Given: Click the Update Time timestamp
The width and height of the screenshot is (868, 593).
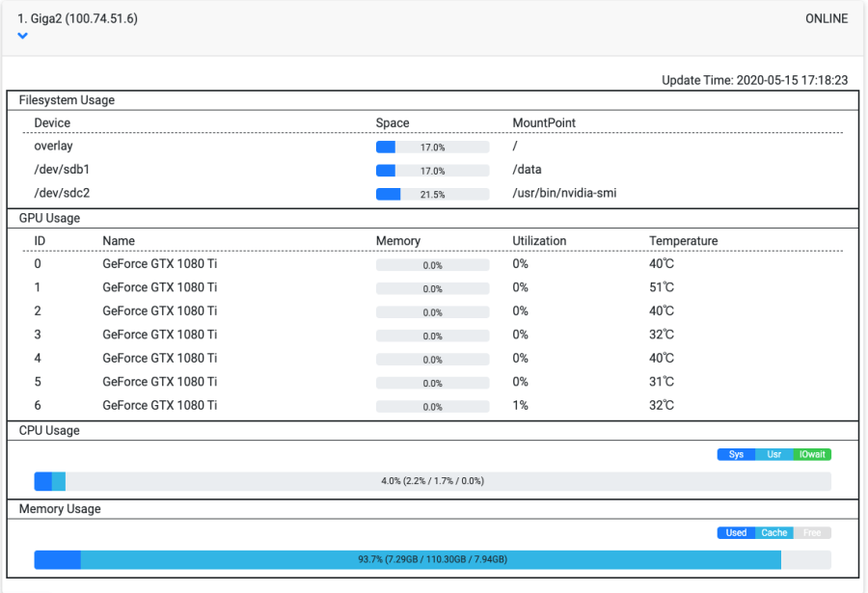Looking at the screenshot, I should 754,80.
